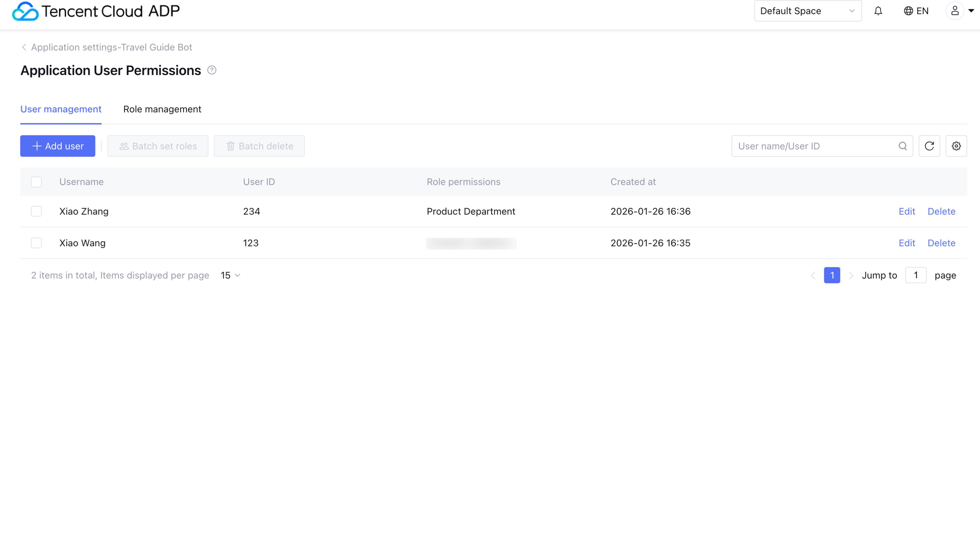Click the globe language icon
The image size is (980, 553).
(x=908, y=11)
